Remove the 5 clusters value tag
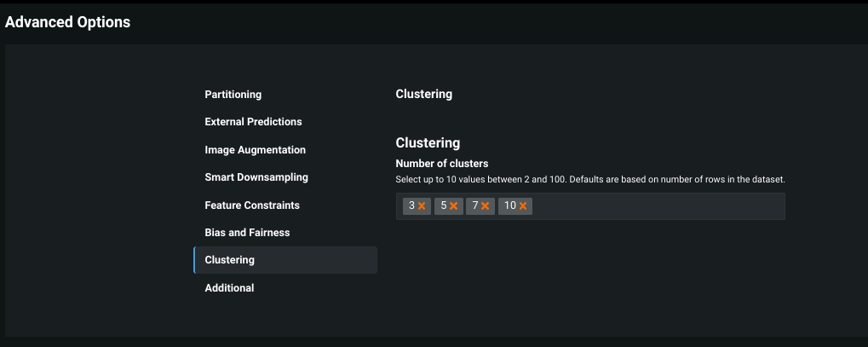 [454, 206]
